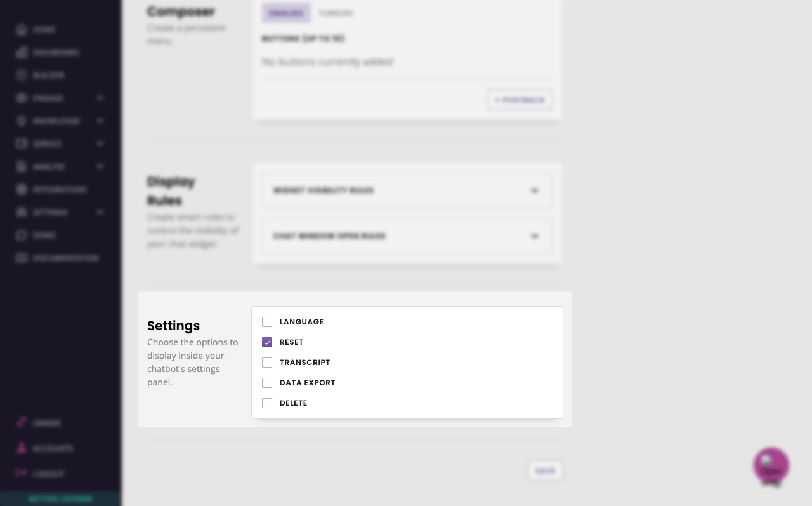Select the English language tab
Image resolution: width=812 pixels, height=506 pixels.
click(285, 13)
